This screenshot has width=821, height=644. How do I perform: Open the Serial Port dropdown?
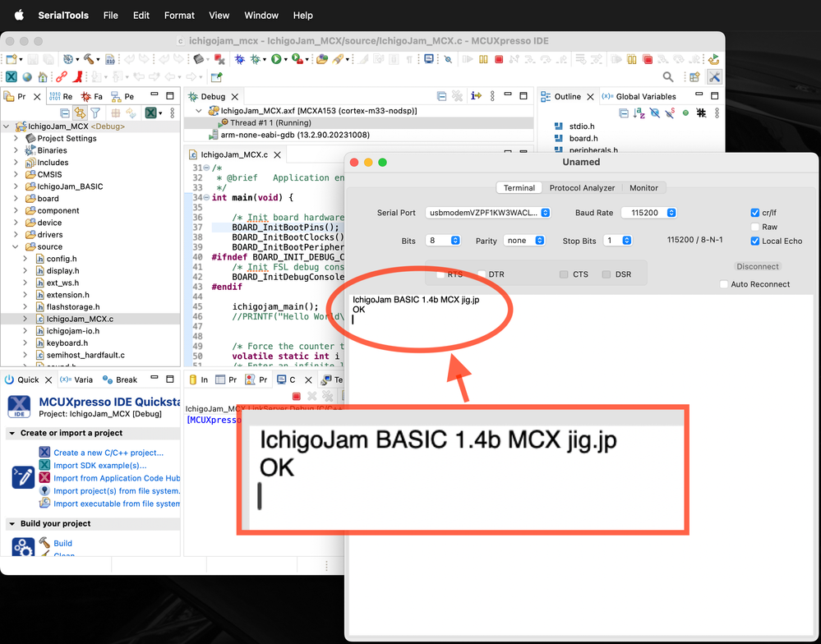(488, 213)
